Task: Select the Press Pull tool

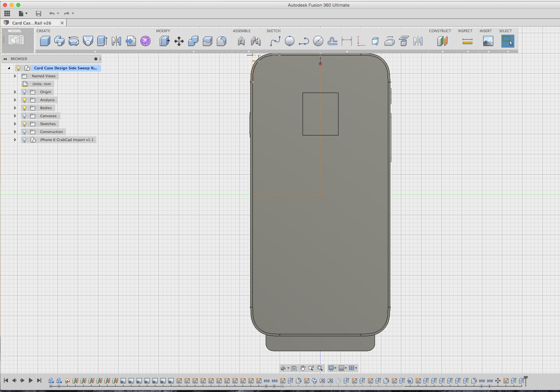Action: [164, 41]
